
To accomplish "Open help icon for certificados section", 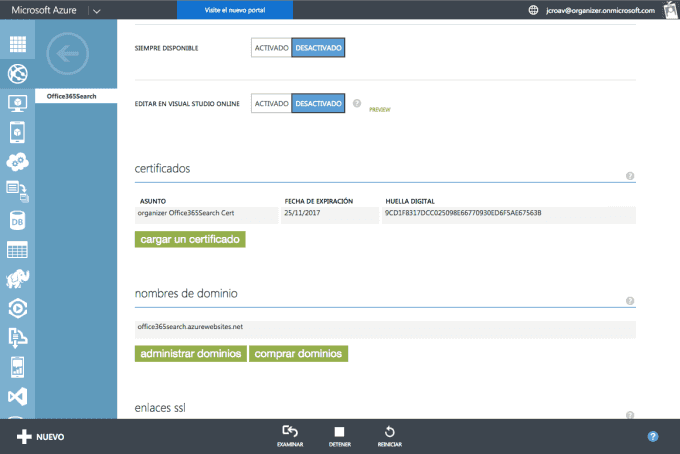I will click(630, 176).
